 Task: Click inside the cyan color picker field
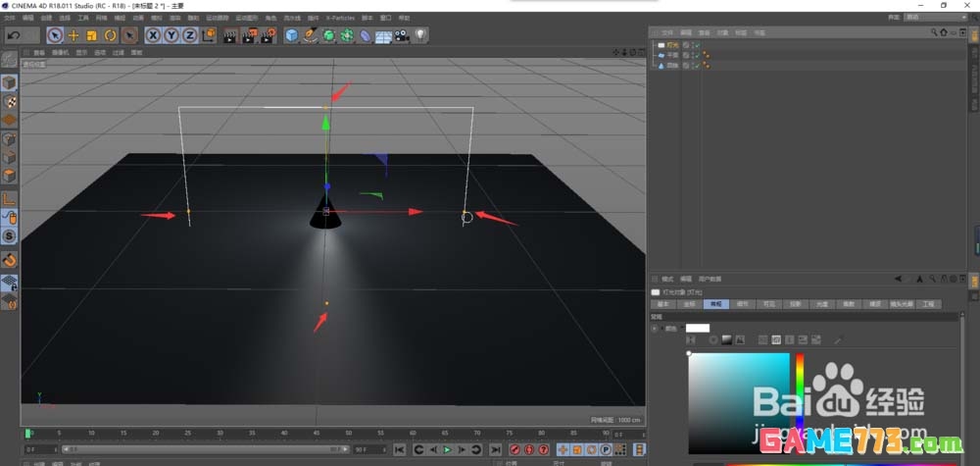[739, 403]
